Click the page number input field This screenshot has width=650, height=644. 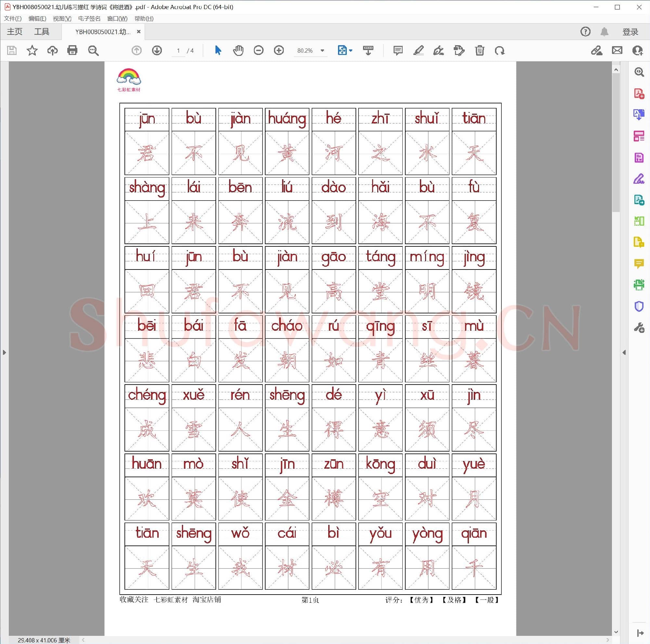point(178,50)
